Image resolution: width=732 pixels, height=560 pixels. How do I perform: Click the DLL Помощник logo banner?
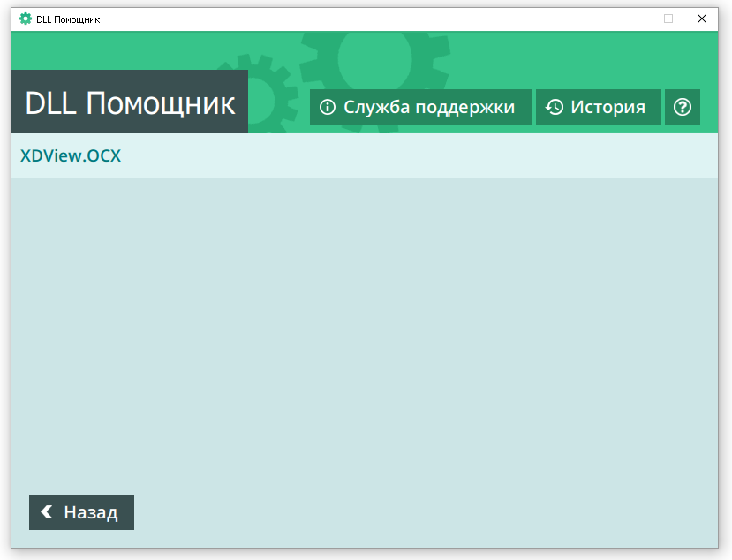[129, 101]
